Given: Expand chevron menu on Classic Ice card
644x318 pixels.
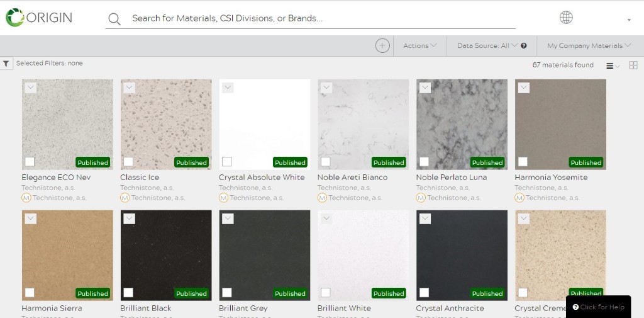Looking at the screenshot, I should point(130,88).
